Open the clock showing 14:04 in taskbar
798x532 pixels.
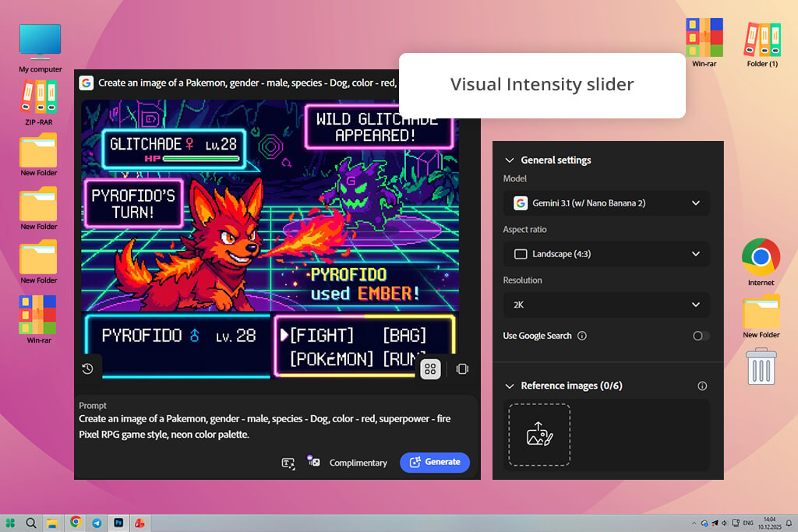click(x=769, y=523)
